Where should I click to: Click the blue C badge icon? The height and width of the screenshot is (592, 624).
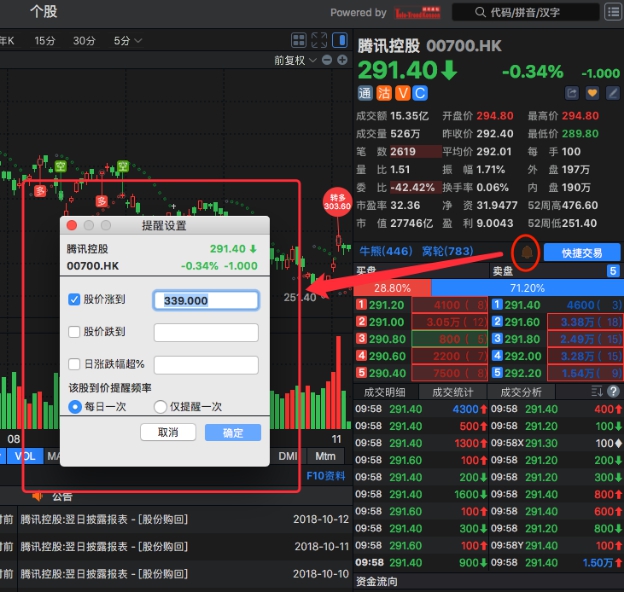coord(420,93)
